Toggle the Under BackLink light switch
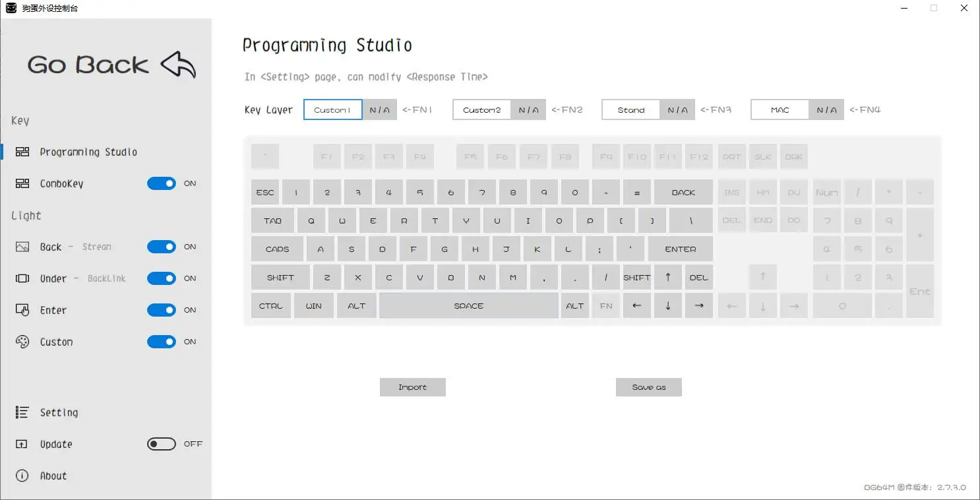This screenshot has height=500, width=980. tap(162, 278)
